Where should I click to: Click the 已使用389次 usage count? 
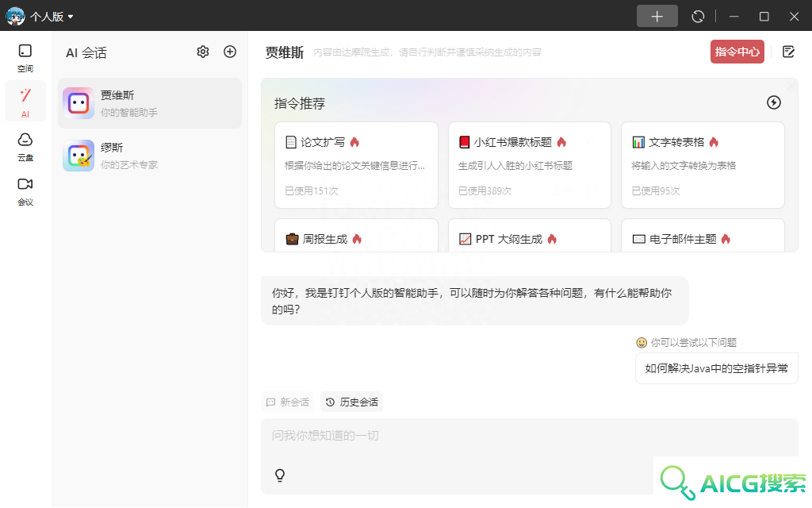coord(485,190)
